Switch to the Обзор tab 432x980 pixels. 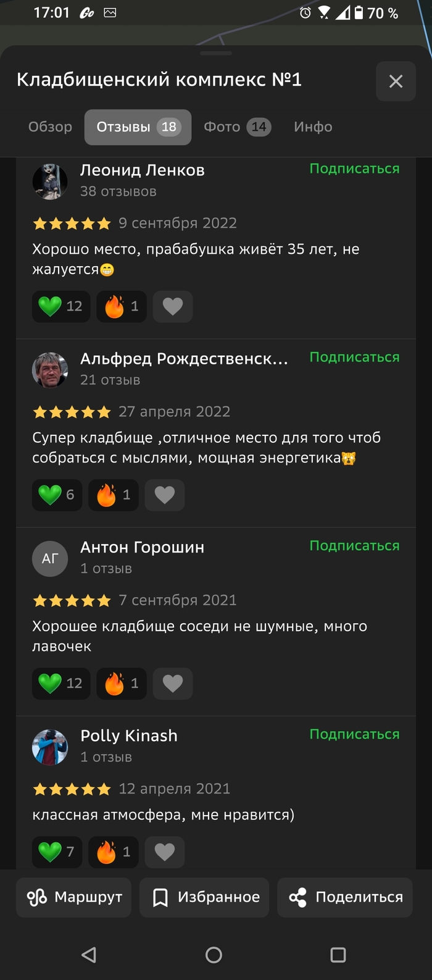pos(50,127)
